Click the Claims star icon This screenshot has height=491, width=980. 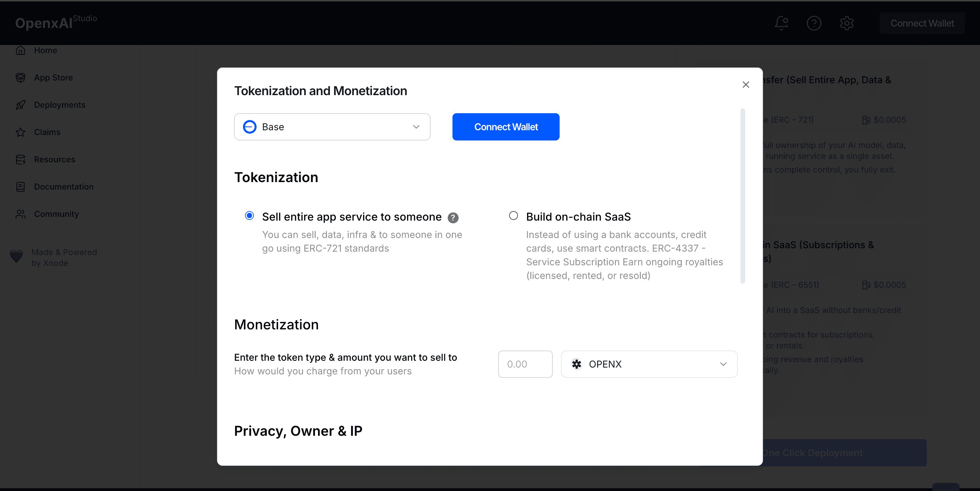(x=20, y=132)
